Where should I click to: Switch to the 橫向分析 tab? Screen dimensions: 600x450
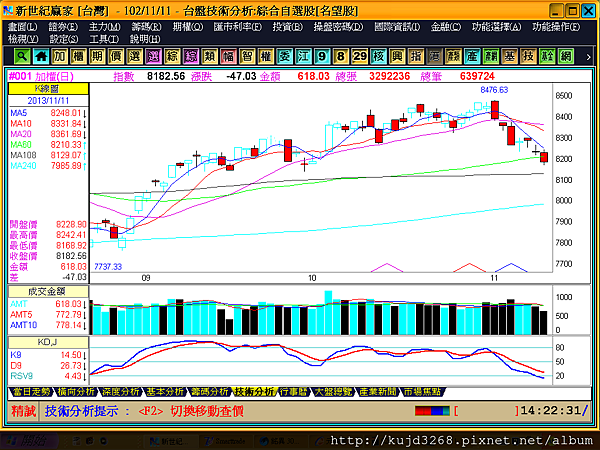tap(76, 392)
